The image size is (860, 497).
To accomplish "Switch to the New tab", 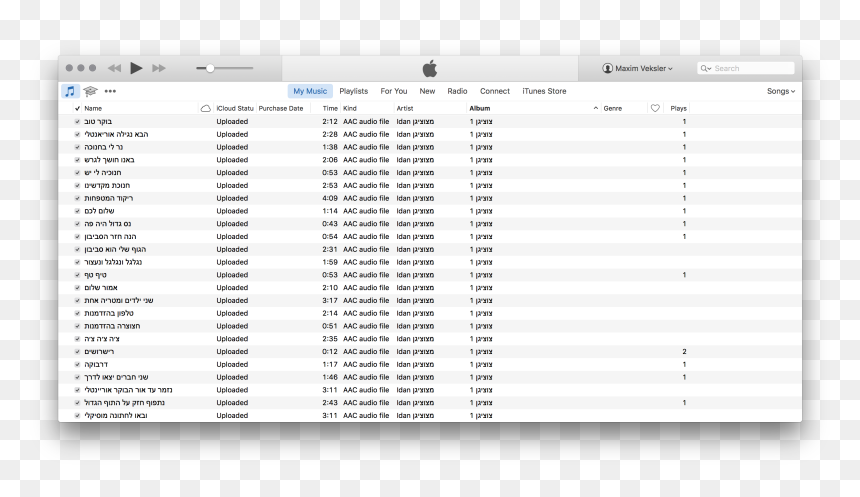I will coord(427,91).
